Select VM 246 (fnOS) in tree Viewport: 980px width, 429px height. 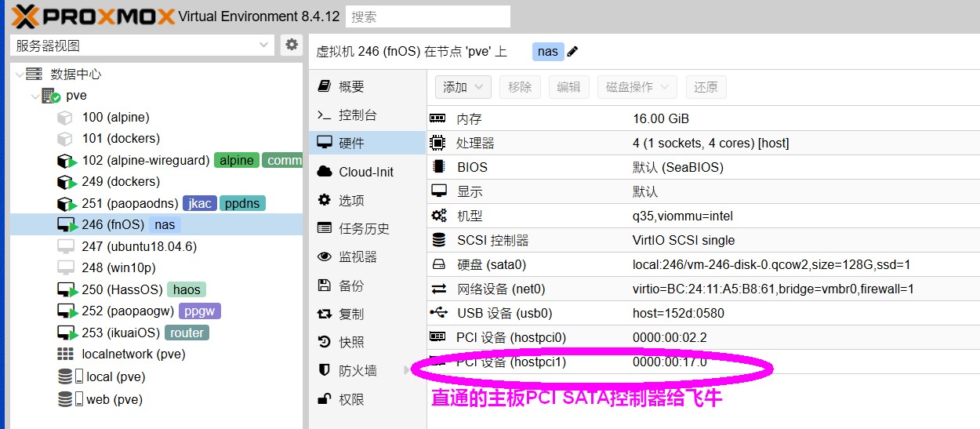click(x=113, y=224)
